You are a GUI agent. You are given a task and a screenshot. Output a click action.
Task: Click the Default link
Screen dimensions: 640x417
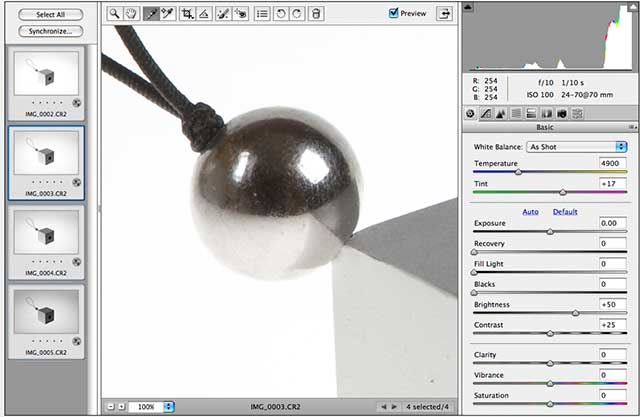[x=565, y=212]
